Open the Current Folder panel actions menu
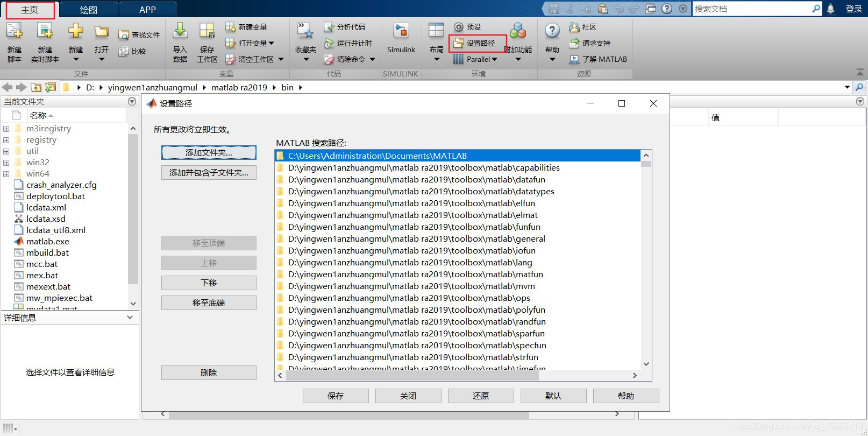The image size is (868, 436). click(x=132, y=101)
